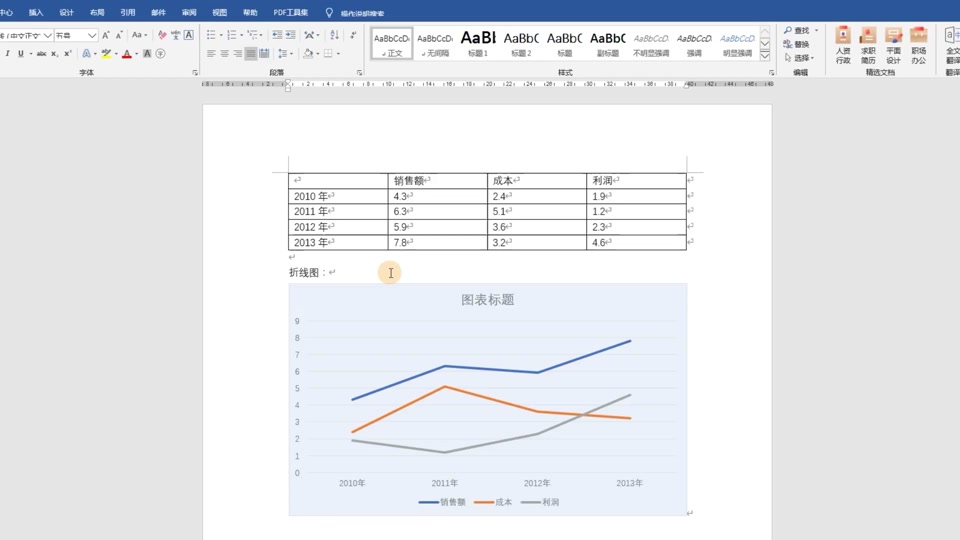The width and height of the screenshot is (960, 540).
Task: Click the Show Paragraph Marks icon
Action: [x=353, y=36]
